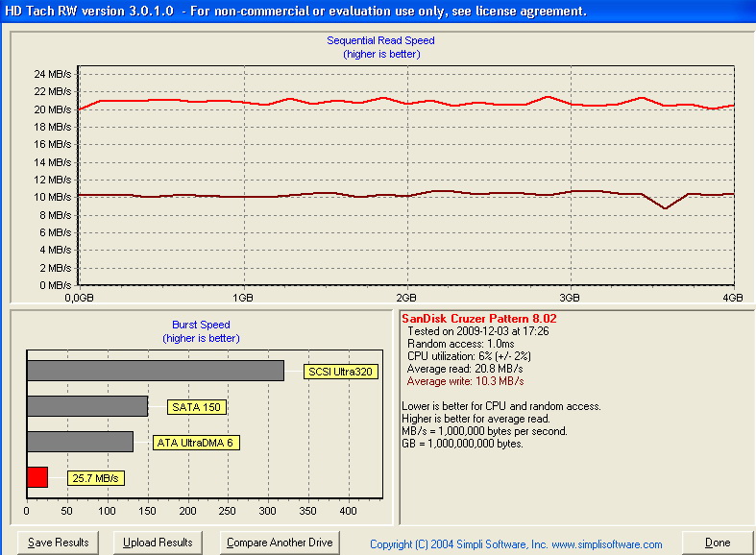Click the SanDisk Cruzer Pattern 8.02 title

[479, 319]
